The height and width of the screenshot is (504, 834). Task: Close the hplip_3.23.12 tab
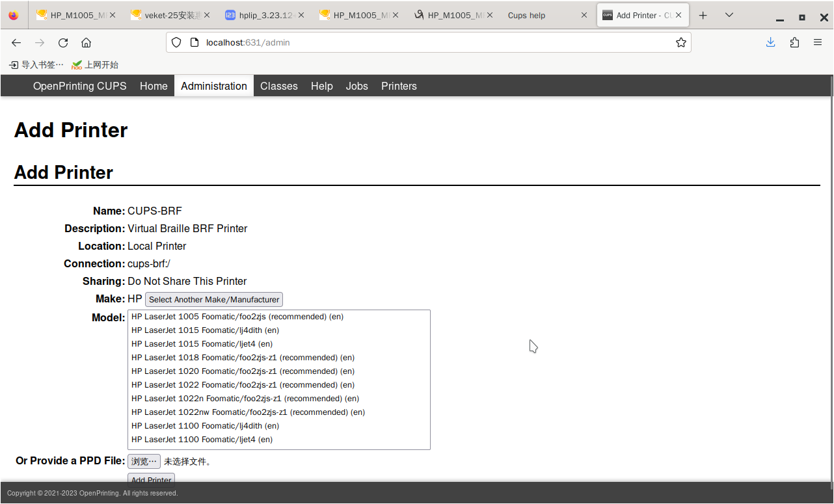(x=301, y=15)
